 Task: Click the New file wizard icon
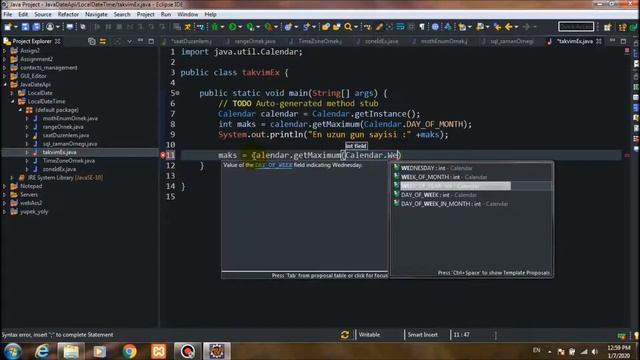click(7, 27)
